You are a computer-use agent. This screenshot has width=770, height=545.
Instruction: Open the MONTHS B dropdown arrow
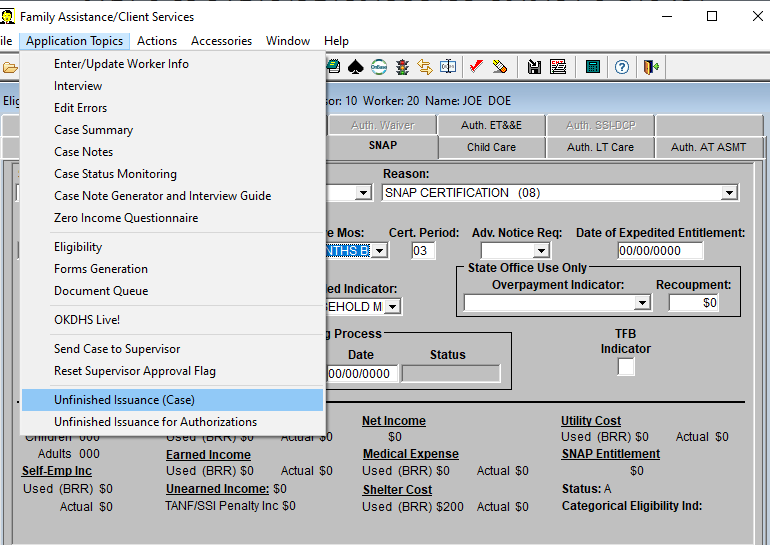pyautogui.click(x=379, y=251)
